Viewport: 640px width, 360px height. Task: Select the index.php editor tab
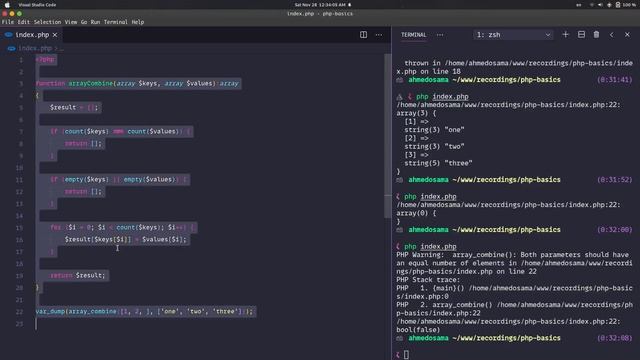(x=32, y=35)
